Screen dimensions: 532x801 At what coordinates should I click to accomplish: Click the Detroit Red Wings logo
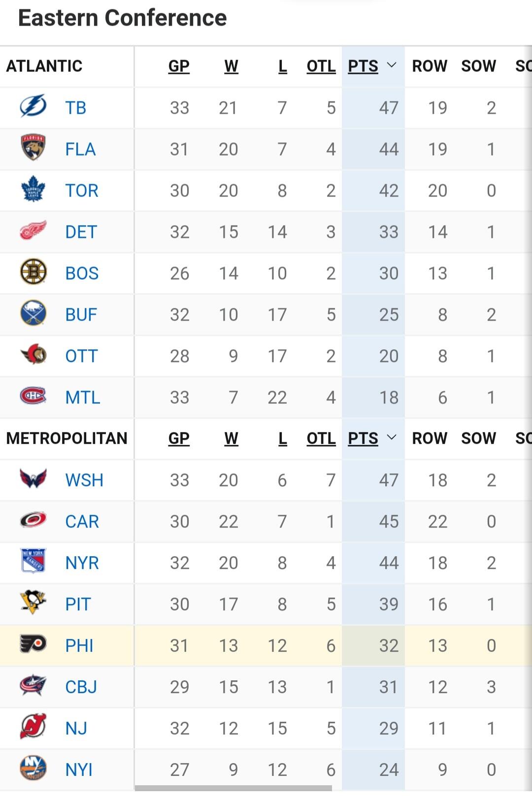(x=33, y=231)
